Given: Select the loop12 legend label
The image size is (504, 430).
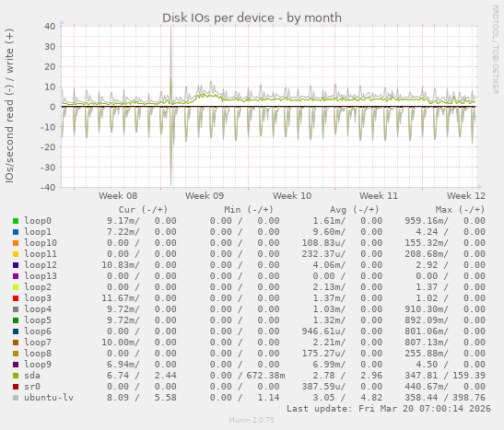Looking at the screenshot, I should (x=41, y=264).
